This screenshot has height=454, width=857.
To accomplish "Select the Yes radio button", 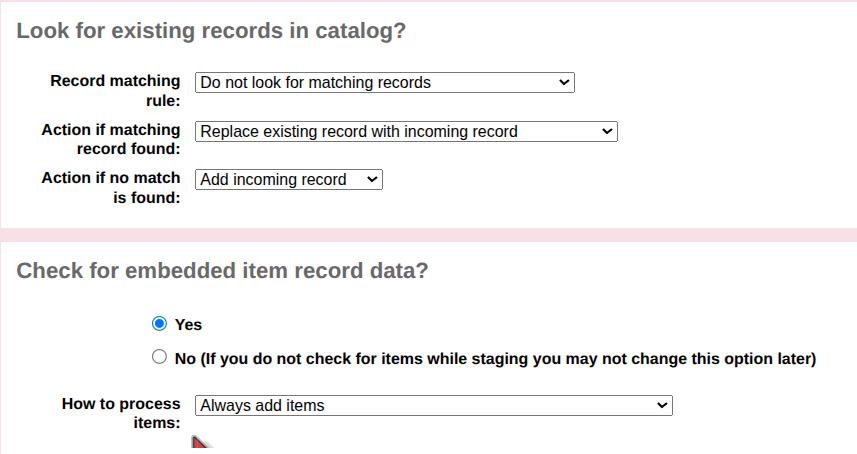I will coord(159,324).
